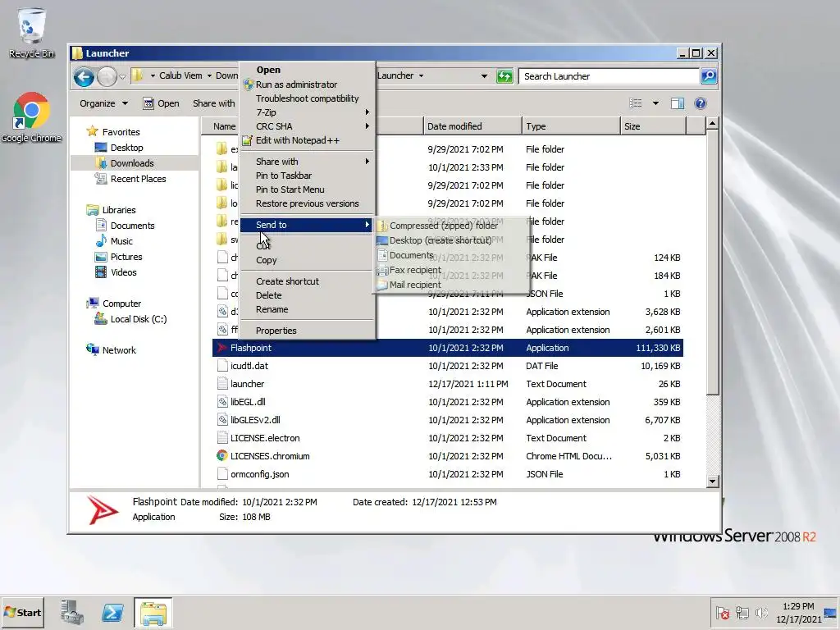Expand the Share with context submenu
The height and width of the screenshot is (630, 840).
tap(307, 162)
